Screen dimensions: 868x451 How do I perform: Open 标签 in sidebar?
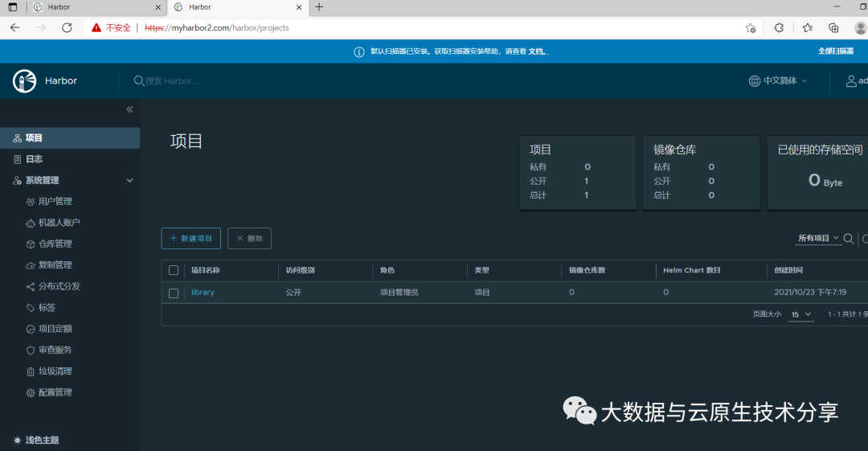click(x=47, y=307)
